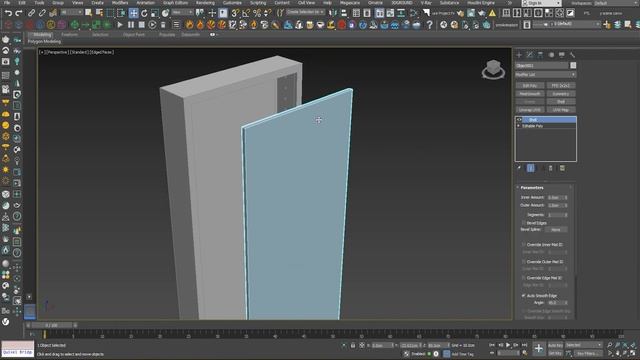Click the MeshSmooth modifier button
640x360 pixels.
tap(530, 94)
